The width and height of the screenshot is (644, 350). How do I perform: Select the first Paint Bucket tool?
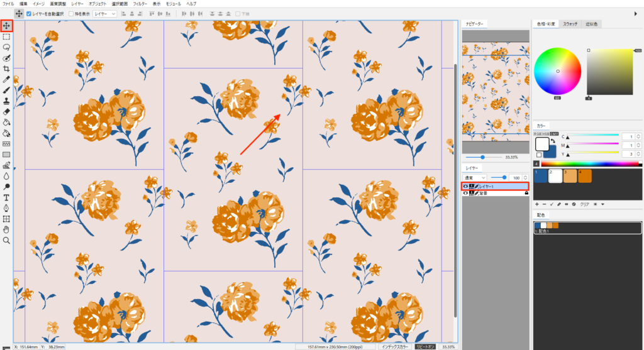(x=6, y=123)
